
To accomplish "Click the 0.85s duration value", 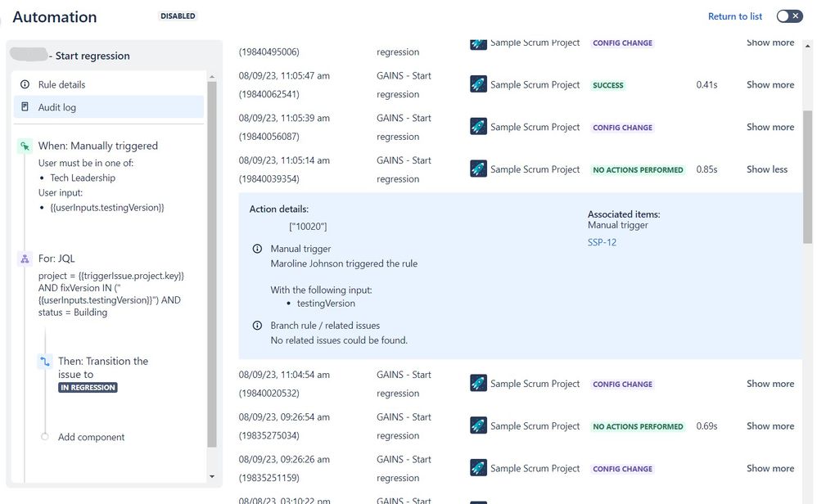I will coord(706,169).
